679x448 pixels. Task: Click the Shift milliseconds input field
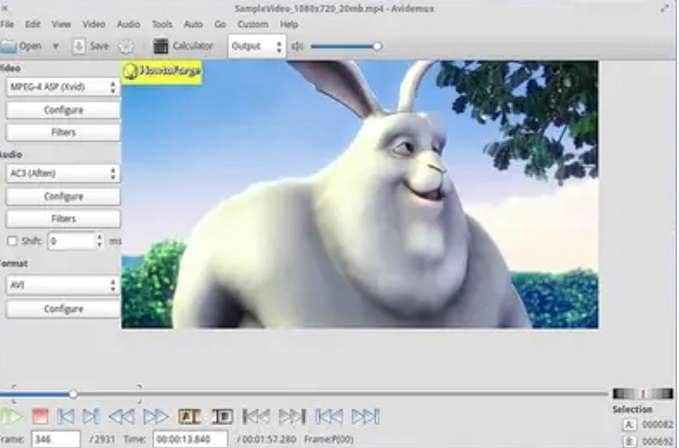(71, 241)
